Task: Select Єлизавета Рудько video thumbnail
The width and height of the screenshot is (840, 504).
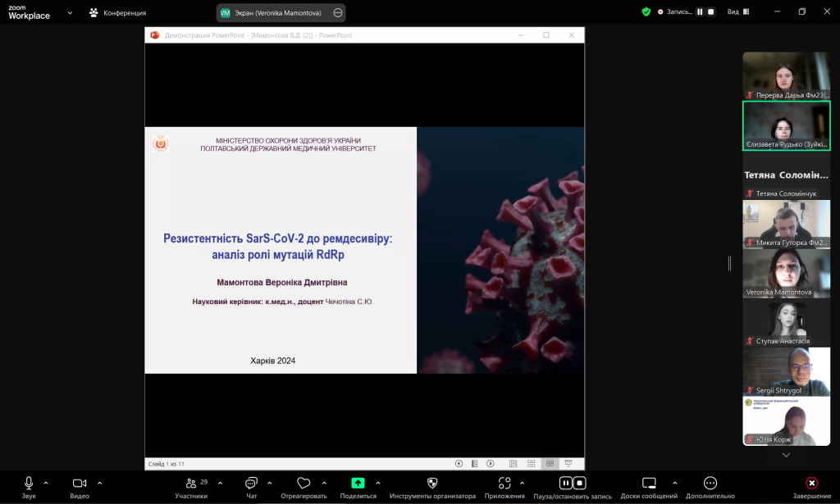Action: pyautogui.click(x=787, y=125)
